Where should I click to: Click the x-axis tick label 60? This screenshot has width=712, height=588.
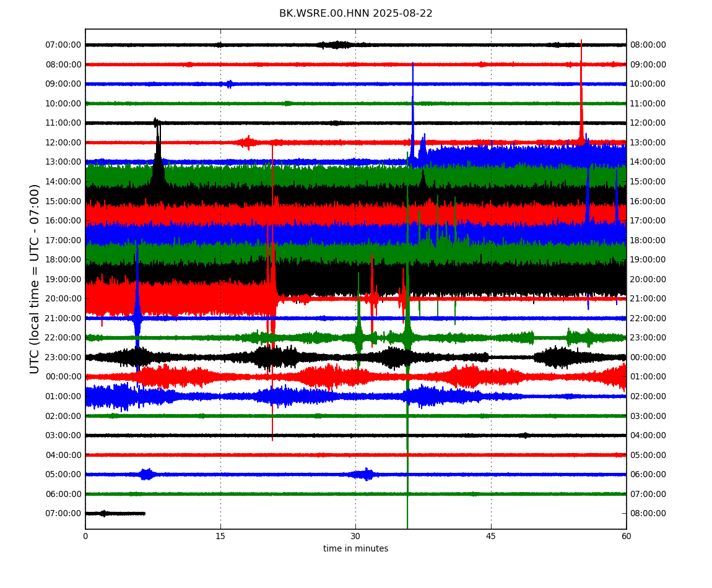click(x=626, y=536)
